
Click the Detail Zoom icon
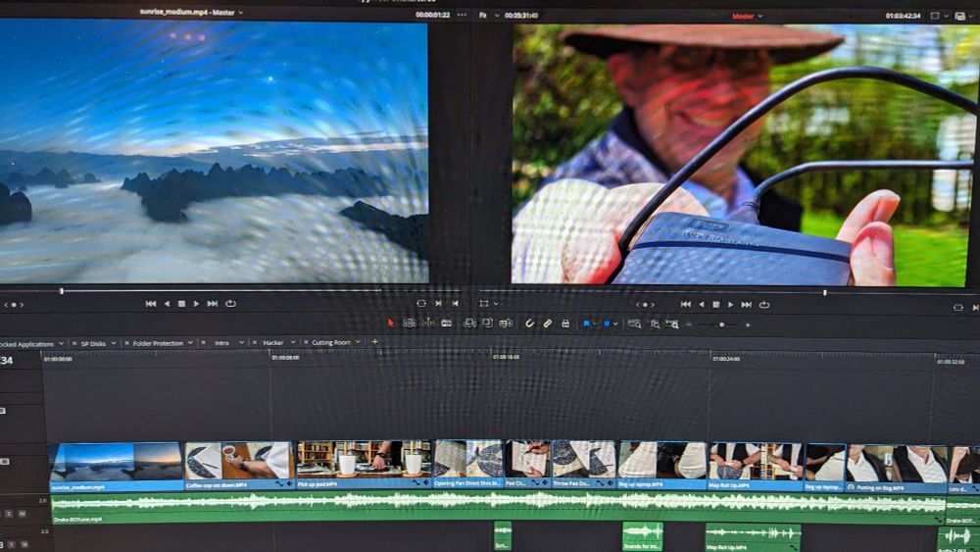[x=655, y=324]
